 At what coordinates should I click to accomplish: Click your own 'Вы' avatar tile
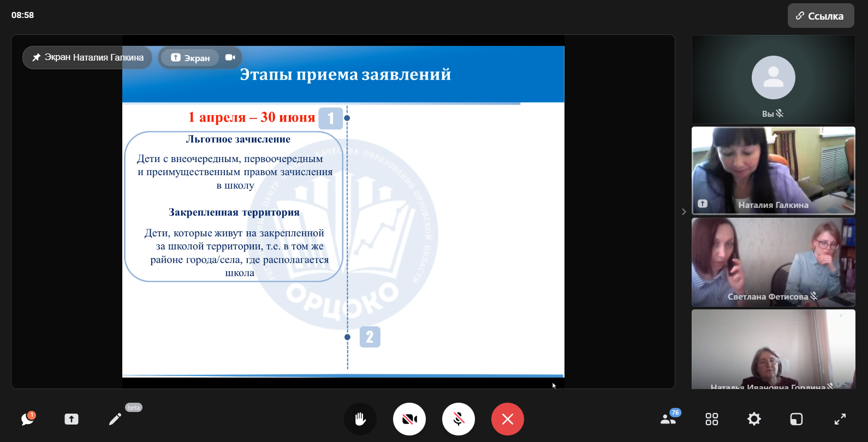click(773, 79)
